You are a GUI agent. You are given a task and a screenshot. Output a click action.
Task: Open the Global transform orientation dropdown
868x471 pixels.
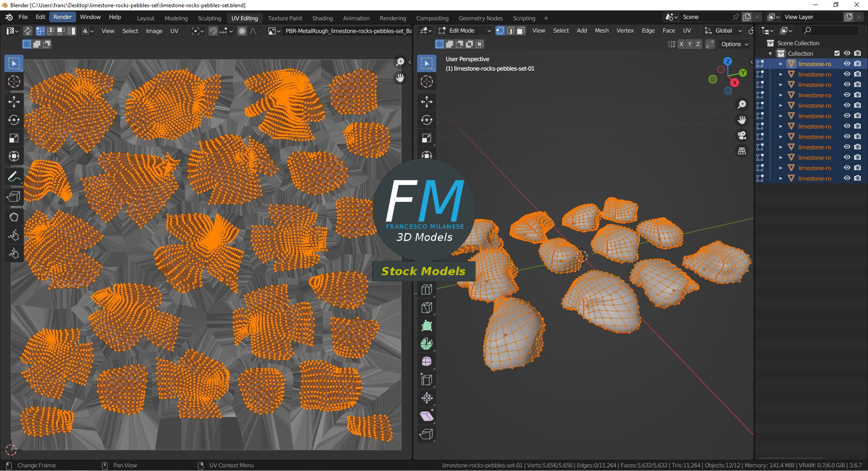tap(723, 31)
